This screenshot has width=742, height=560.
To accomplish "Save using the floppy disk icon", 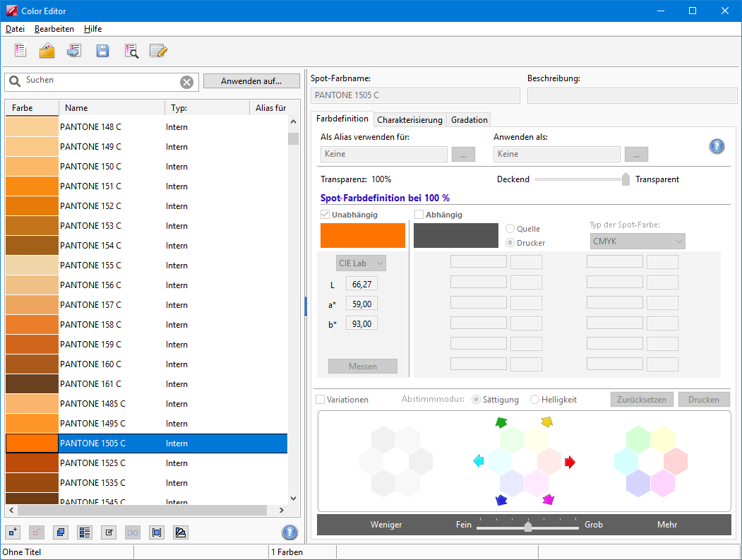I will coord(102,51).
